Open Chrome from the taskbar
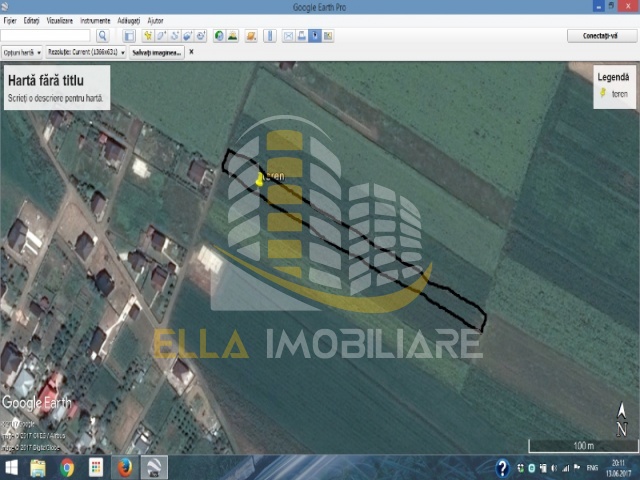Viewport: 640px width, 480px height. [x=67, y=468]
